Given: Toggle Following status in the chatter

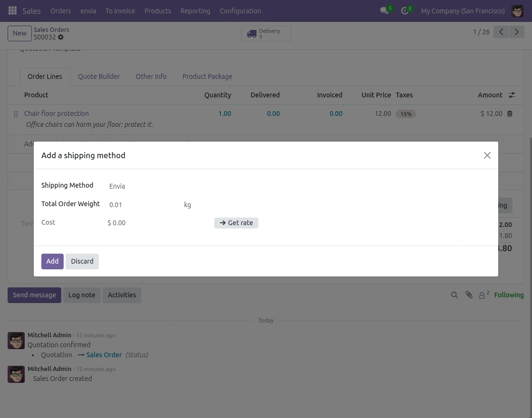Looking at the screenshot, I should click(x=509, y=295).
